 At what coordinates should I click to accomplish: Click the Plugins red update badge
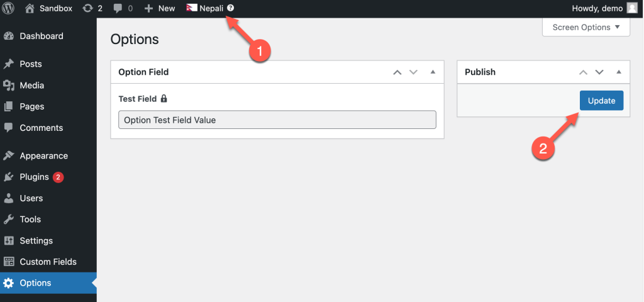click(x=58, y=177)
